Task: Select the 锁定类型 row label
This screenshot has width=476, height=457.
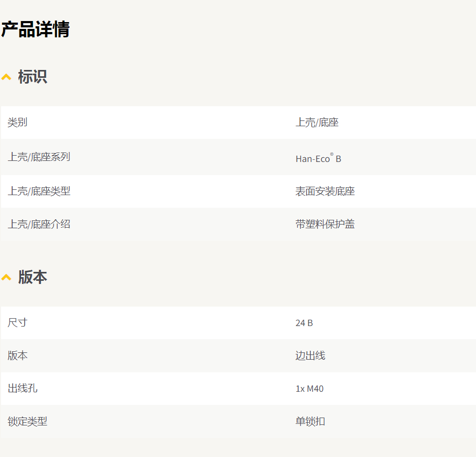Action: pos(27,422)
